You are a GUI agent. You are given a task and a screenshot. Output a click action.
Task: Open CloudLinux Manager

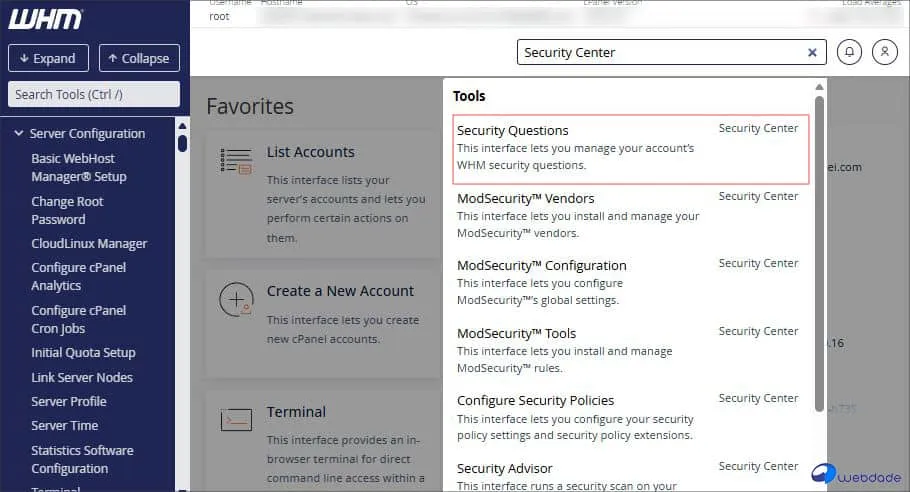[x=89, y=244]
